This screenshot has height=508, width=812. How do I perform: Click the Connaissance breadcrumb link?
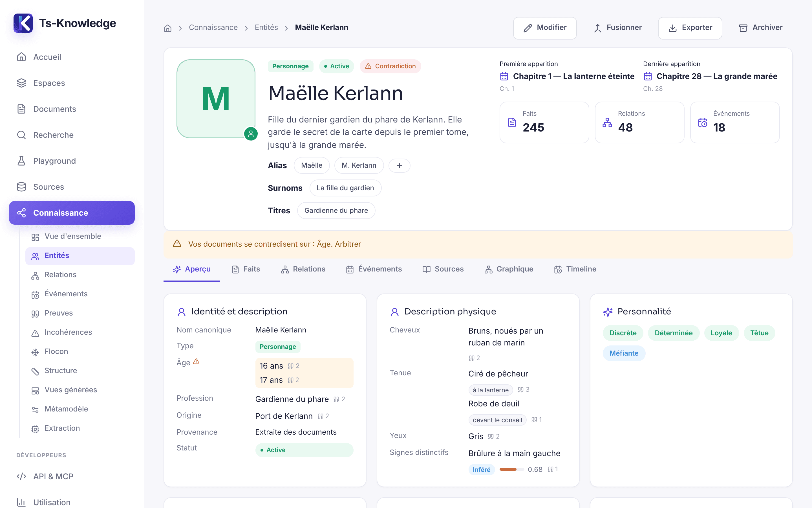213,28
